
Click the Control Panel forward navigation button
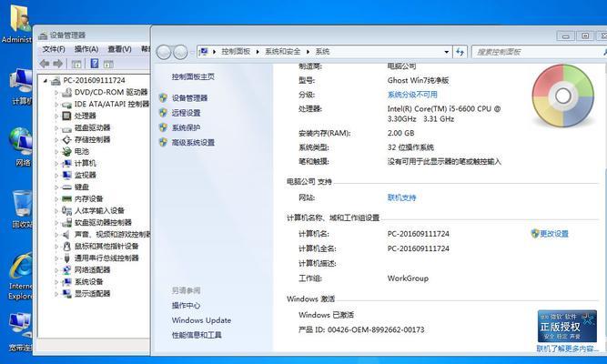click(180, 52)
